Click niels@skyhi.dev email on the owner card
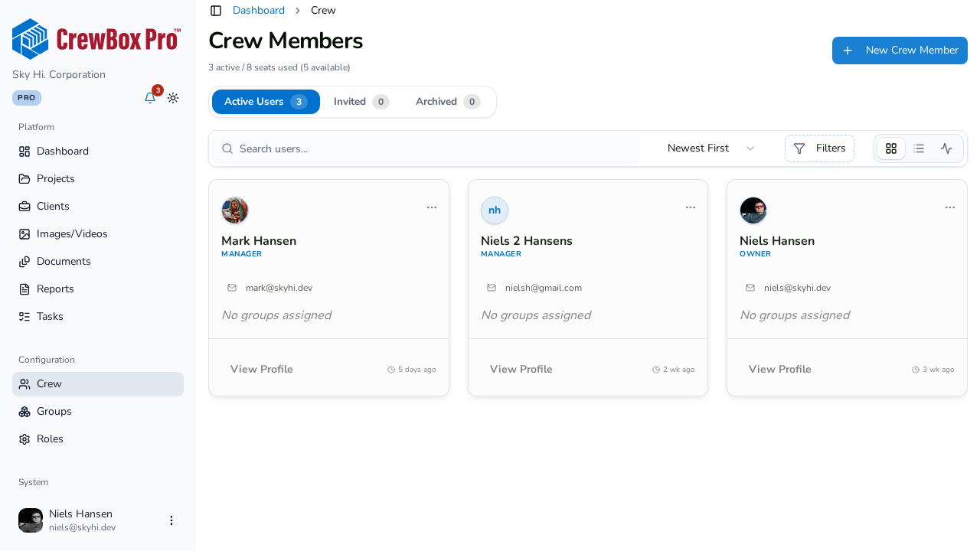The height and width of the screenshot is (551, 980). 797,289
